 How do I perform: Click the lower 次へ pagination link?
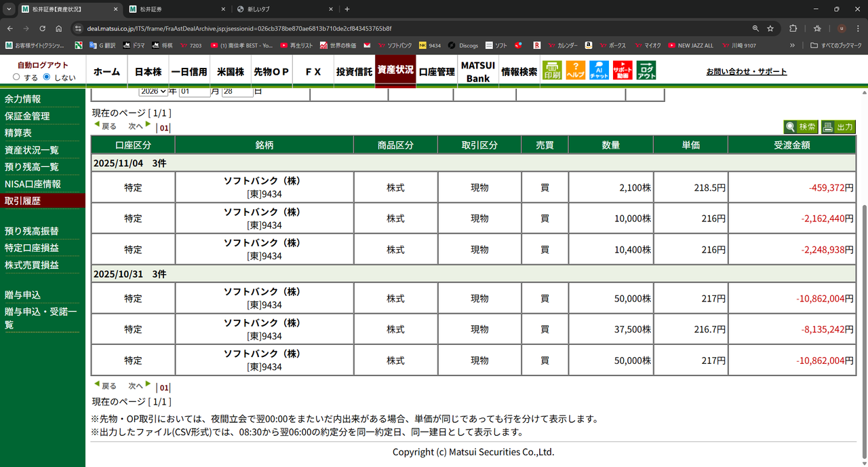(139, 386)
